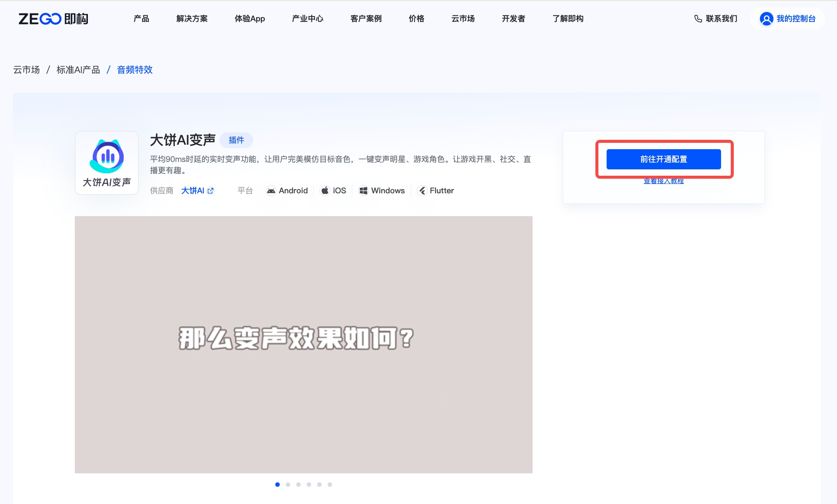Click the product description starting 平均90ms时延
This screenshot has width=837, height=504.
tap(340, 165)
